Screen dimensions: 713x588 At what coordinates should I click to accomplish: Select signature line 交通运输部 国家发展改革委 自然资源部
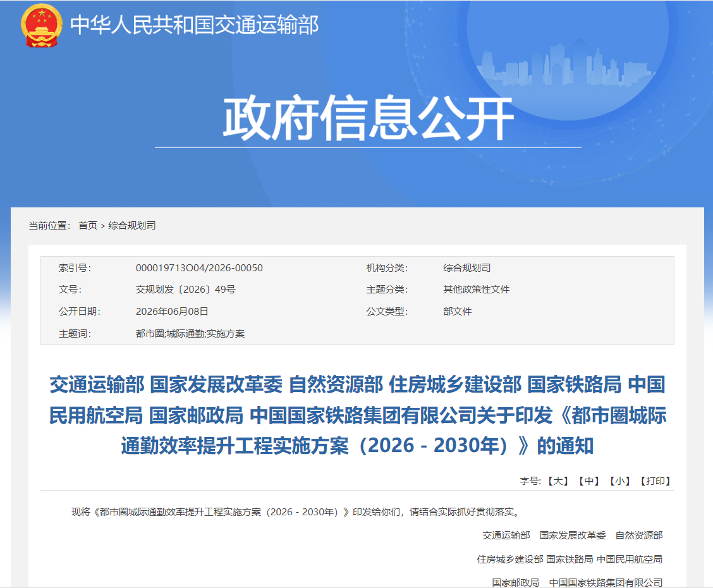(573, 536)
